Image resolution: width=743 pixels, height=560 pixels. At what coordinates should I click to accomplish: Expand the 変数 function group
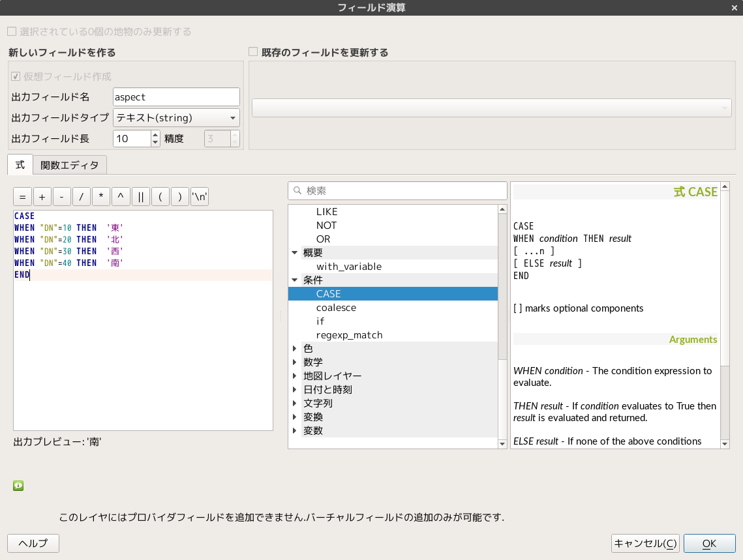pyautogui.click(x=295, y=431)
